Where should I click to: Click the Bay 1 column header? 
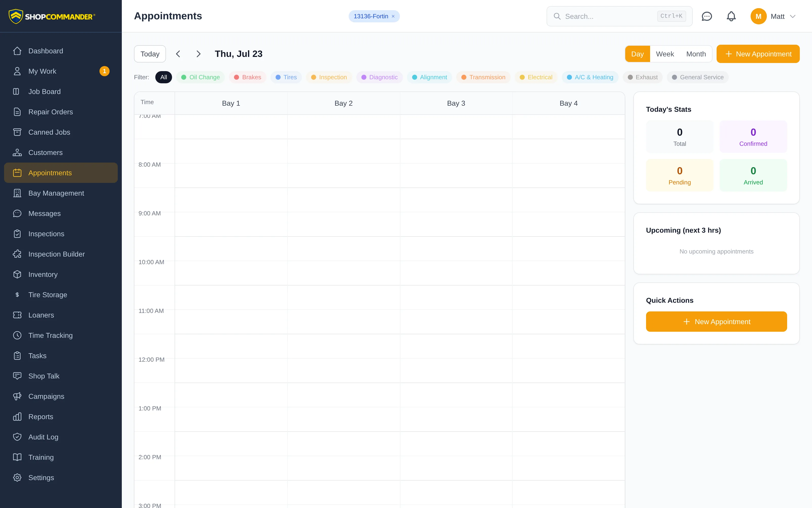coord(231,103)
